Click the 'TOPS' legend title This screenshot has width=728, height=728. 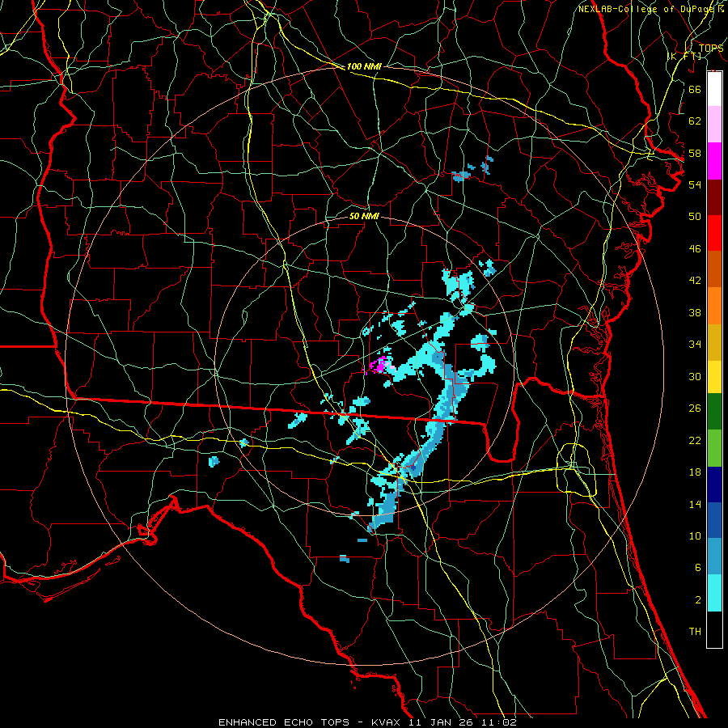pos(711,48)
